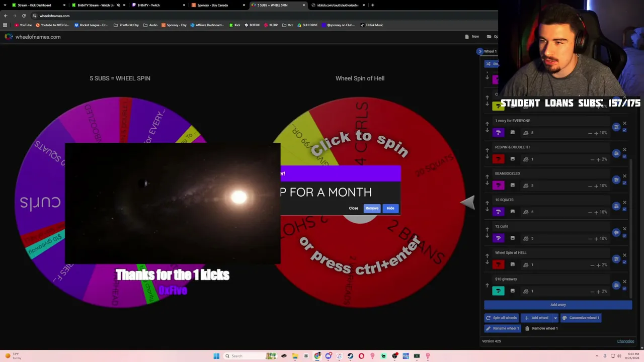
Task: Collapse the Wheel 1 panel
Action: pyautogui.click(x=480, y=51)
